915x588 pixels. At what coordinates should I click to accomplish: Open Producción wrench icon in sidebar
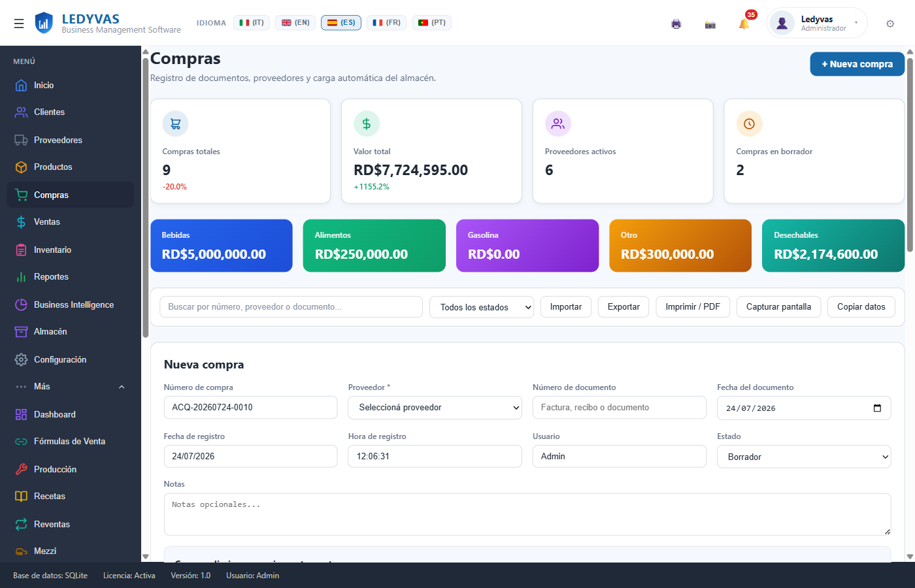point(21,469)
